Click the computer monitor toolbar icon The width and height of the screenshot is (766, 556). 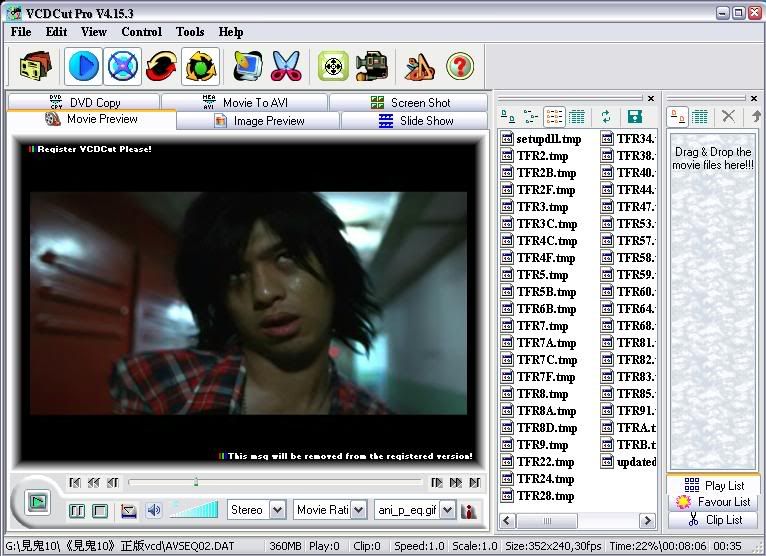(x=247, y=66)
